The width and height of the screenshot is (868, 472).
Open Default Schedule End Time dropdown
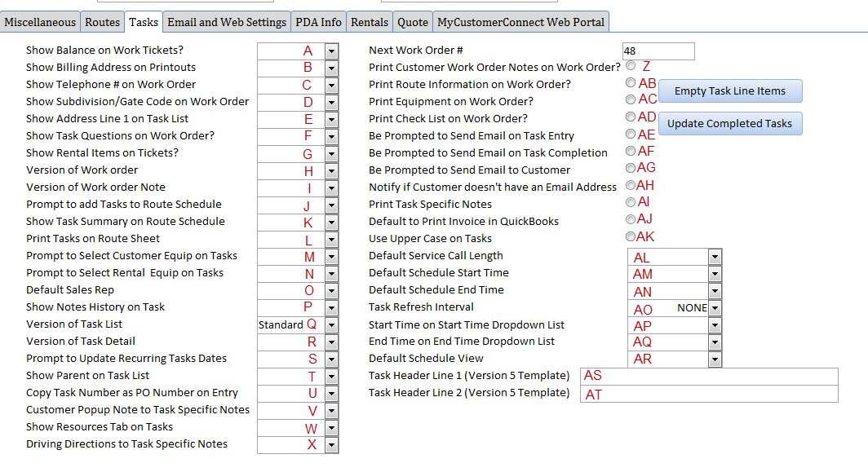click(715, 292)
